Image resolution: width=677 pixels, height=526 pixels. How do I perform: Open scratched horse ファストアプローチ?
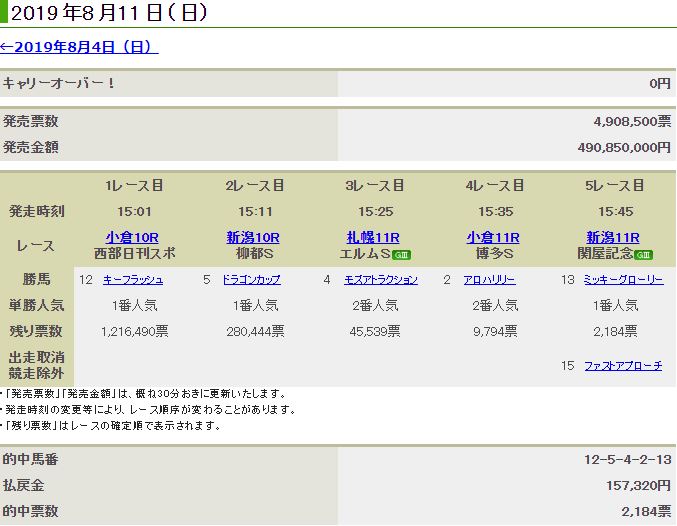point(623,366)
